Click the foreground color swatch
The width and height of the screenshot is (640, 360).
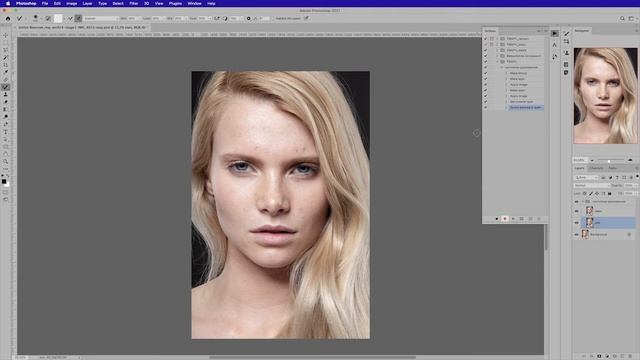point(4,181)
